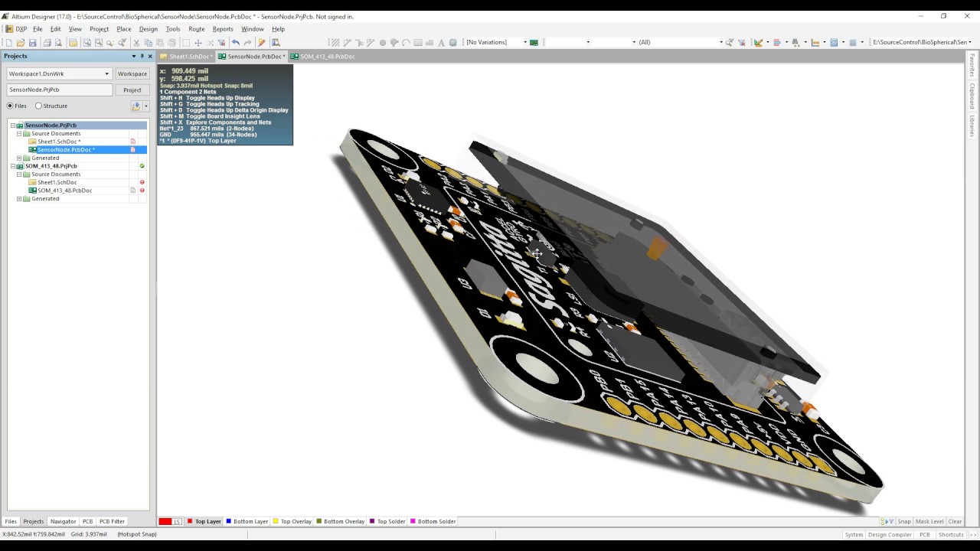Open the Route menu
The height and width of the screenshot is (551, 980).
coord(197,29)
